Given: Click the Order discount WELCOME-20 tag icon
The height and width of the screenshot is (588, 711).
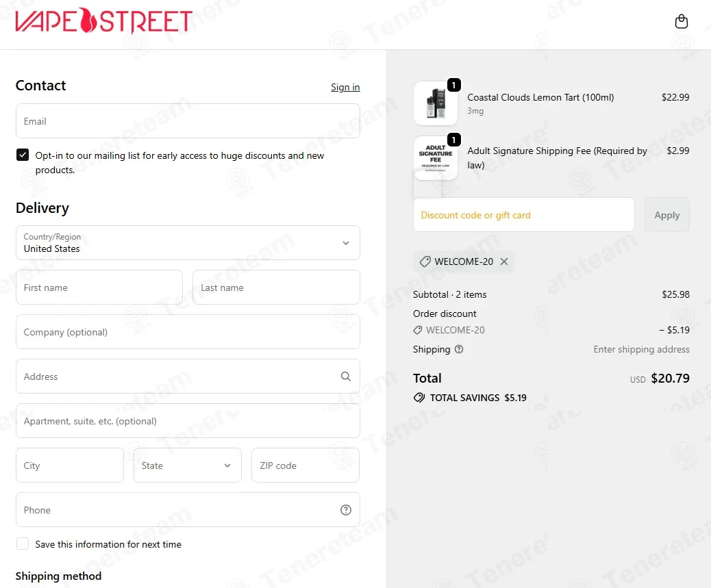Looking at the screenshot, I should [418, 330].
